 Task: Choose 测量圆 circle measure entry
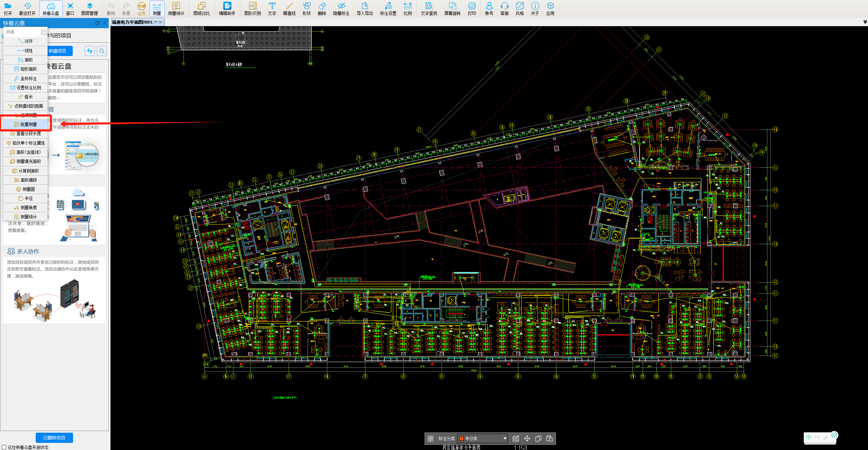coord(25,189)
